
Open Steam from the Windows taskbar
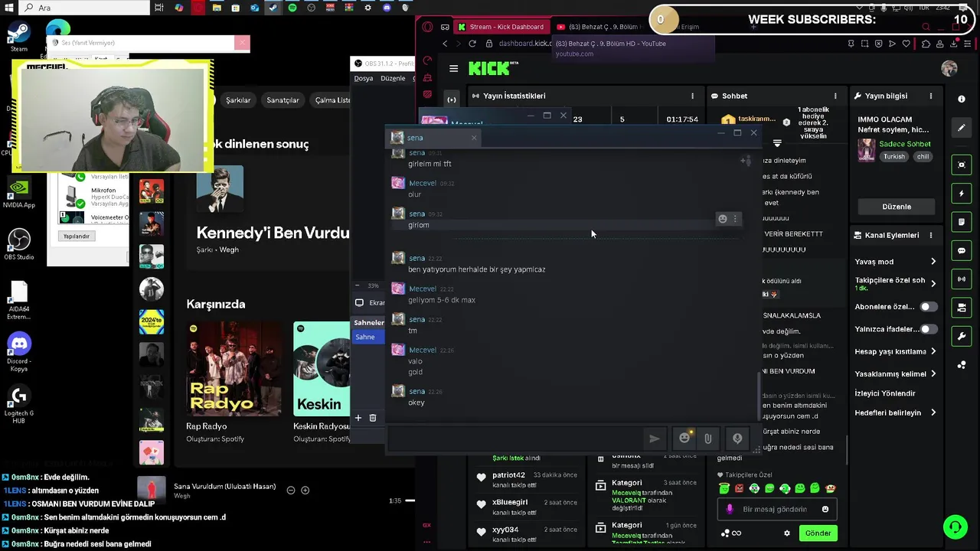click(273, 8)
